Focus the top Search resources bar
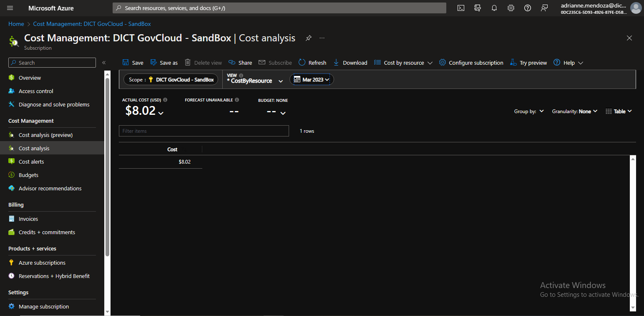 click(279, 8)
